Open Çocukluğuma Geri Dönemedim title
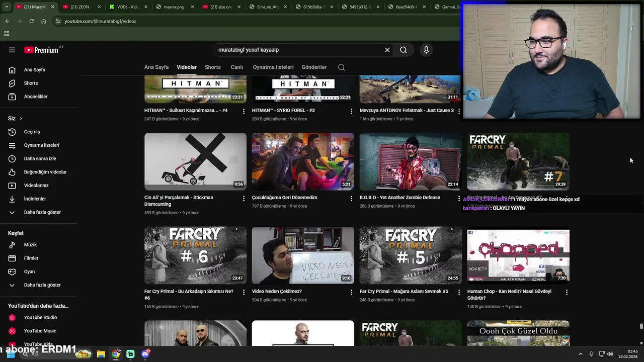This screenshot has width=644, height=362. click(285, 198)
